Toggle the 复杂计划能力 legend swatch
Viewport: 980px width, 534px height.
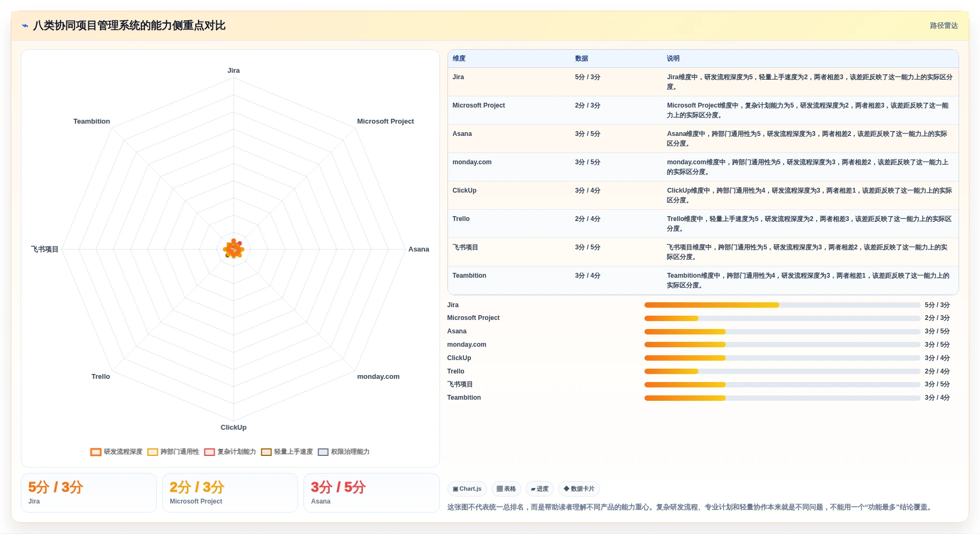tap(209, 452)
